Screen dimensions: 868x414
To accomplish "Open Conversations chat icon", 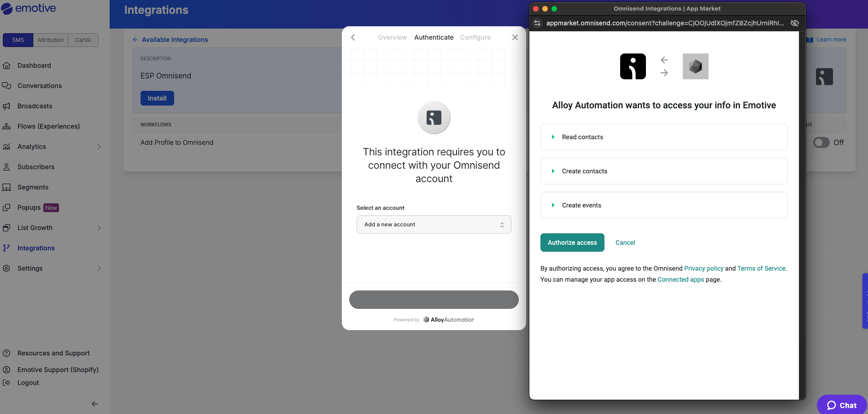I will (6, 86).
